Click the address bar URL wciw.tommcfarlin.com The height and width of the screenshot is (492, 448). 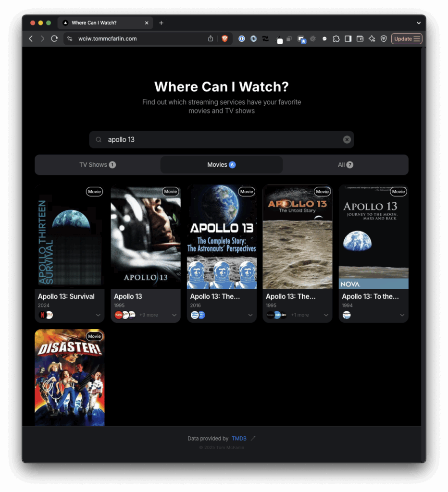(107, 38)
